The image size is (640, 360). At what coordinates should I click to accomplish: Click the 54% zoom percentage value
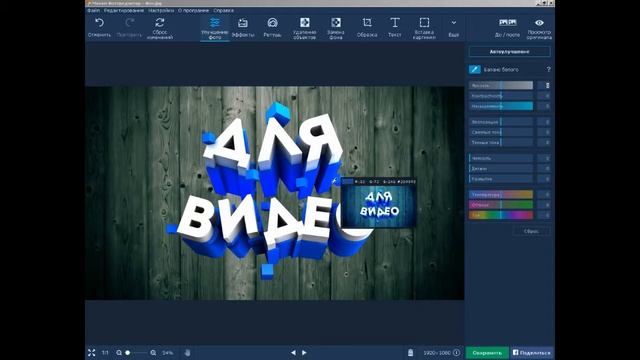(x=168, y=353)
